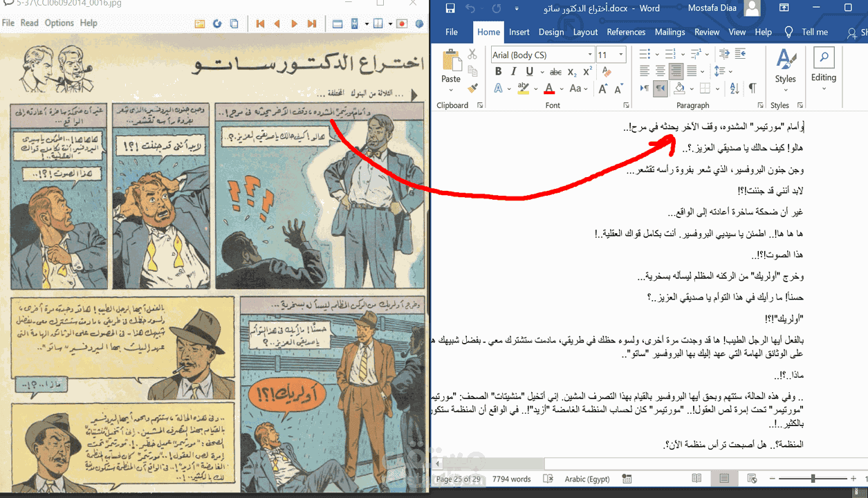
Task: Open the Font dialog launcher
Action: (625, 106)
